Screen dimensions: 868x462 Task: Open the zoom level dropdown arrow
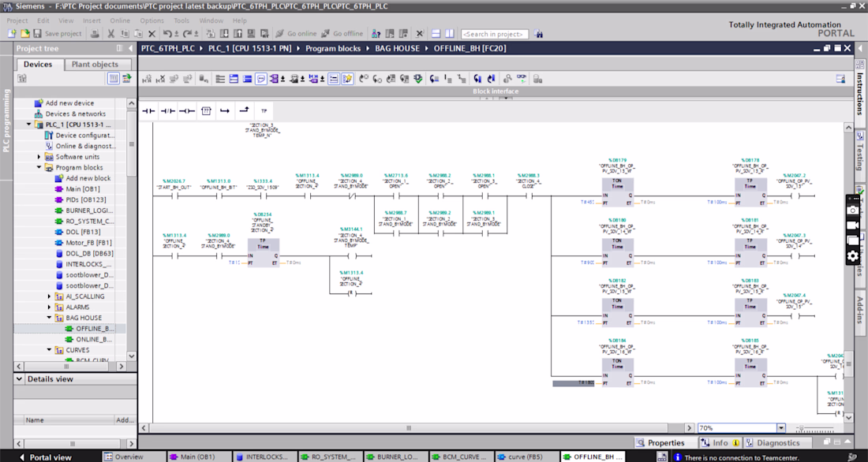(x=780, y=427)
